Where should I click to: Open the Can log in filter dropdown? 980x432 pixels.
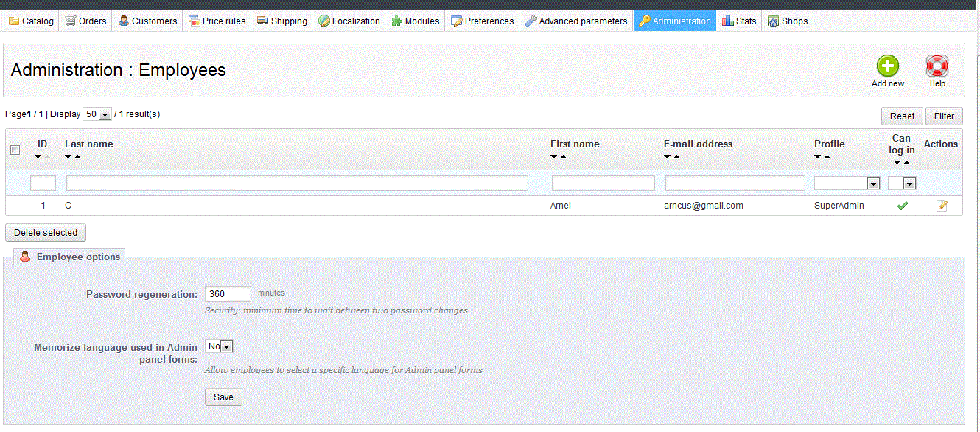(902, 184)
